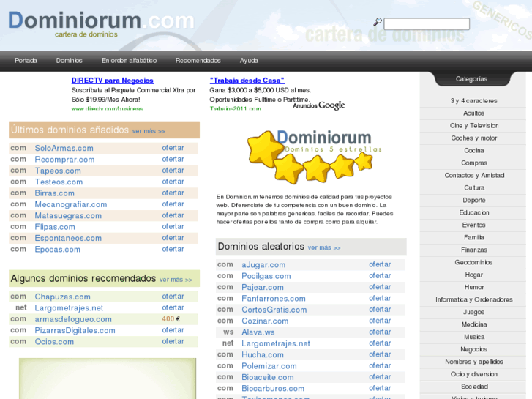Open the Ayuda menu item

click(249, 61)
